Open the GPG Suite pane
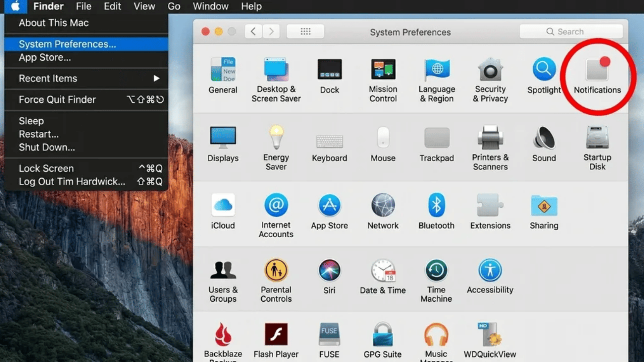Image resolution: width=644 pixels, height=362 pixels. [383, 341]
